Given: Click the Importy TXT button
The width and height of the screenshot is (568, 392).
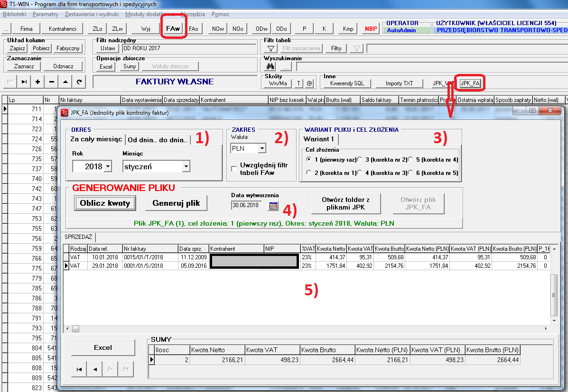Looking at the screenshot, I should 399,83.
